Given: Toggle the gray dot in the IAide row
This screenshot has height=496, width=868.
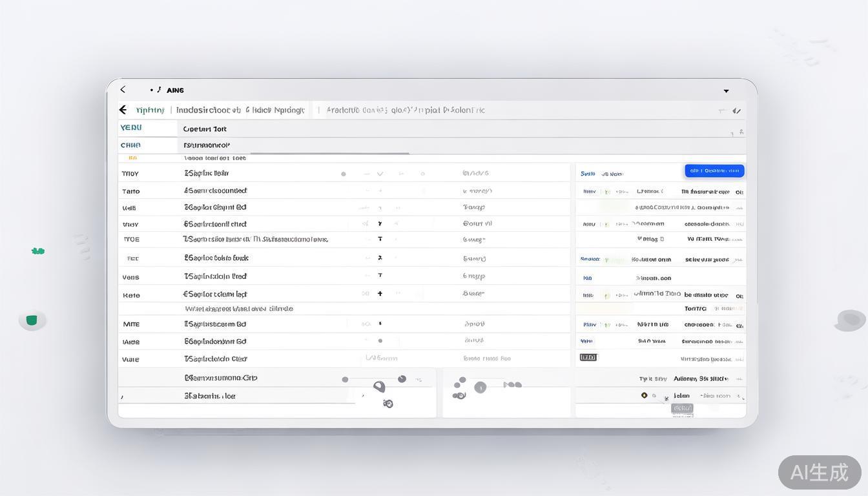Looking at the screenshot, I should (x=380, y=341).
